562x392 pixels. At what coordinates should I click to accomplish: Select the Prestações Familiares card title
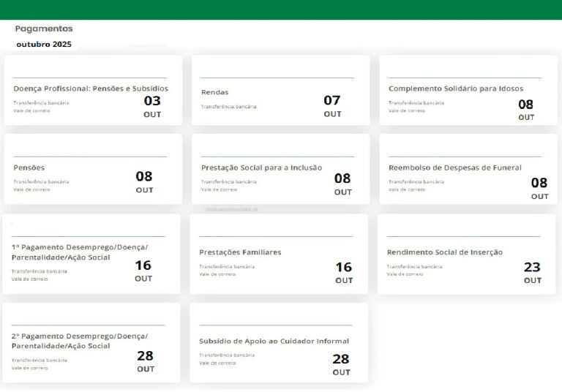240,252
